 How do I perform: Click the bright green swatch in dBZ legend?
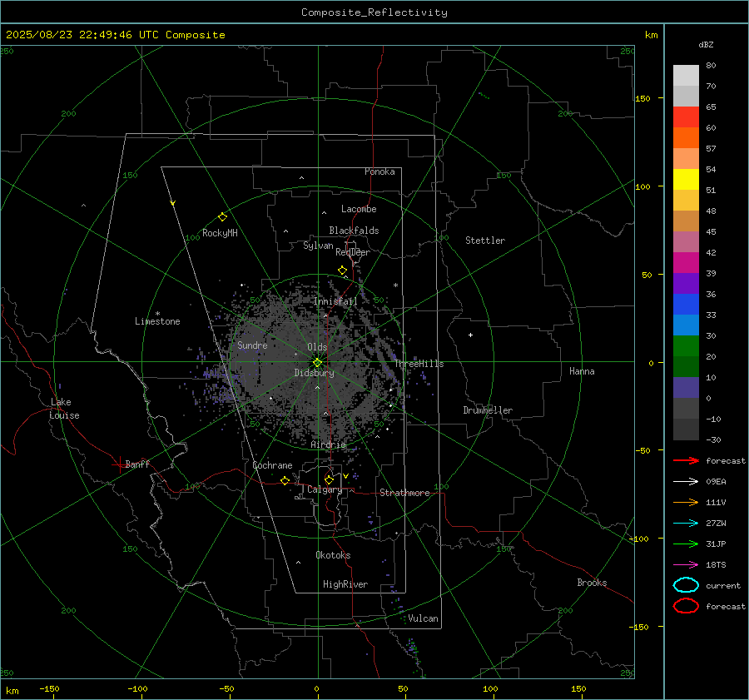[686, 345]
